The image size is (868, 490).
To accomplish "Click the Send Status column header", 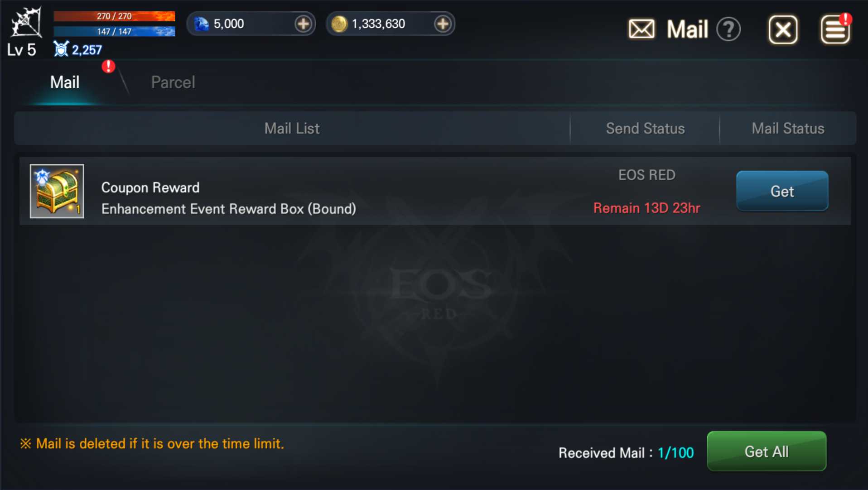I will [645, 129].
